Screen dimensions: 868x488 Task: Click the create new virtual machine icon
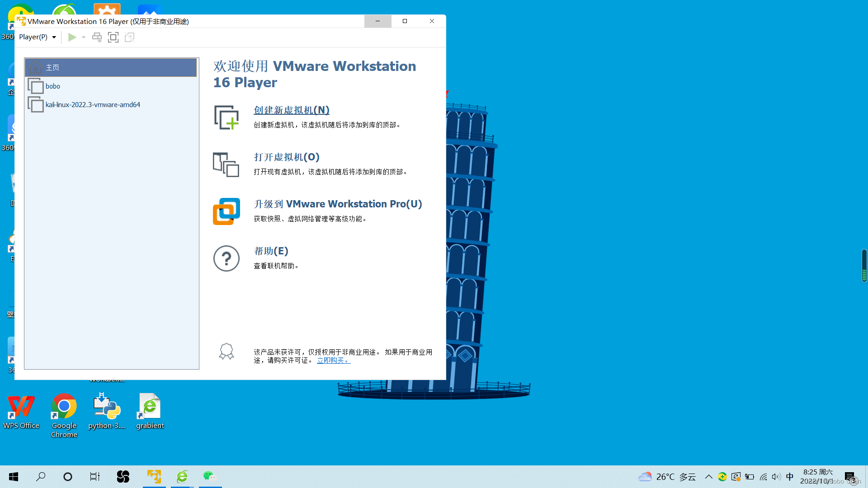pyautogui.click(x=226, y=117)
